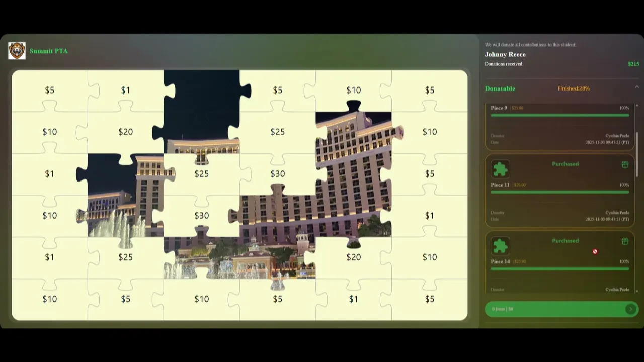Image resolution: width=644 pixels, height=362 pixels.
Task: Click the student name Johnny Reece
Action: coord(505,54)
